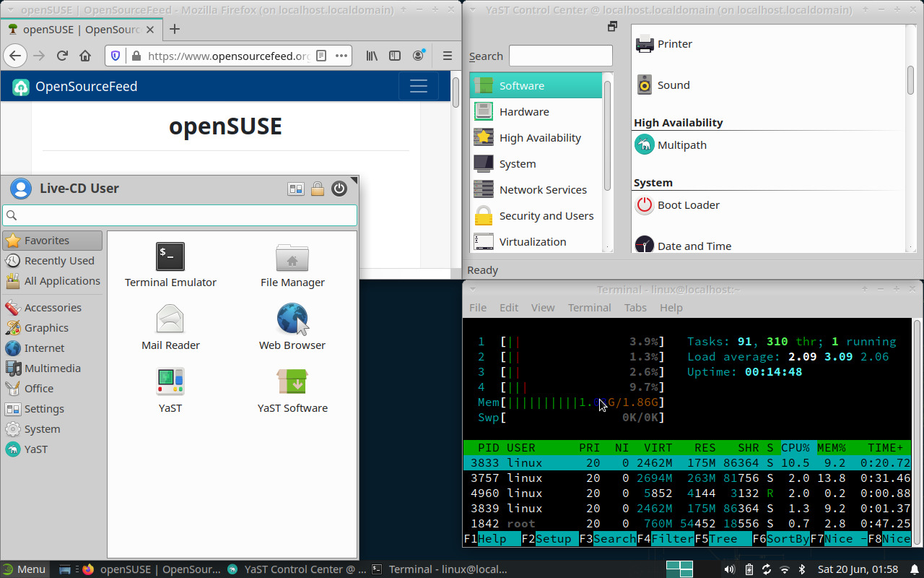Lock the screen using the padlock icon
Image resolution: width=924 pixels, height=578 pixels.
pos(318,189)
